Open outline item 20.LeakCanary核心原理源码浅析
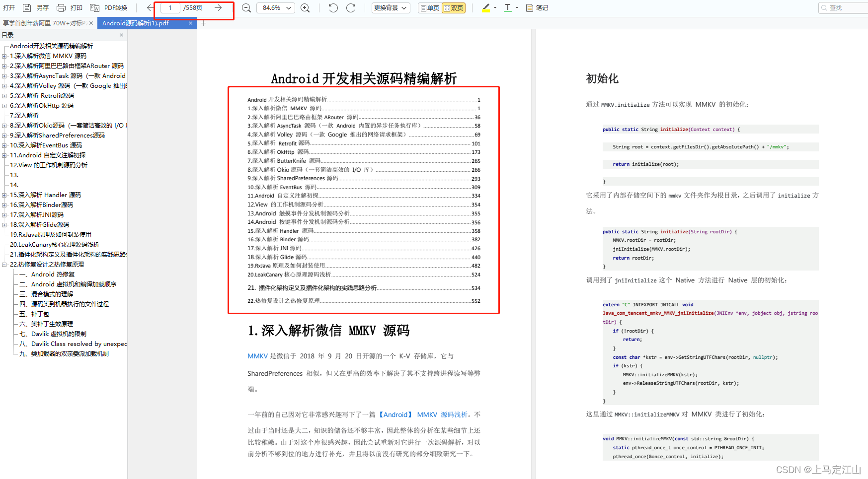This screenshot has height=479, width=868. (55, 245)
